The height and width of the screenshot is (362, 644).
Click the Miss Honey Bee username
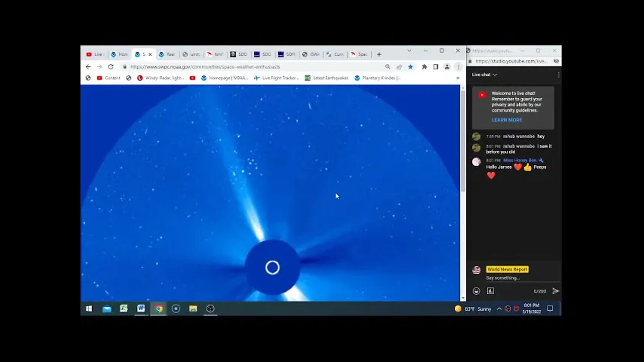[520, 160]
